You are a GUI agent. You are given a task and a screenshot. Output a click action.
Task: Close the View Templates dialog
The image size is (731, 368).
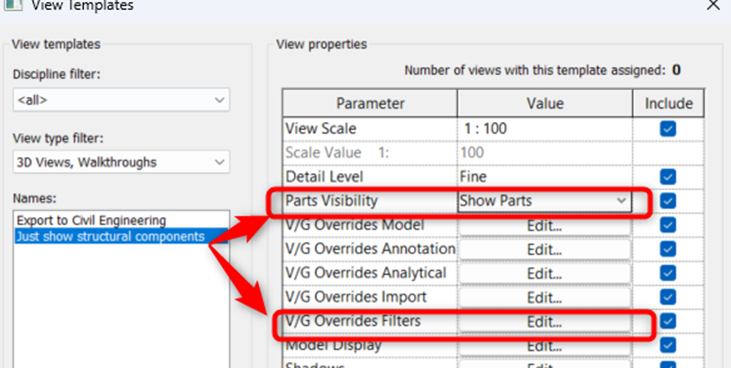pos(713,6)
